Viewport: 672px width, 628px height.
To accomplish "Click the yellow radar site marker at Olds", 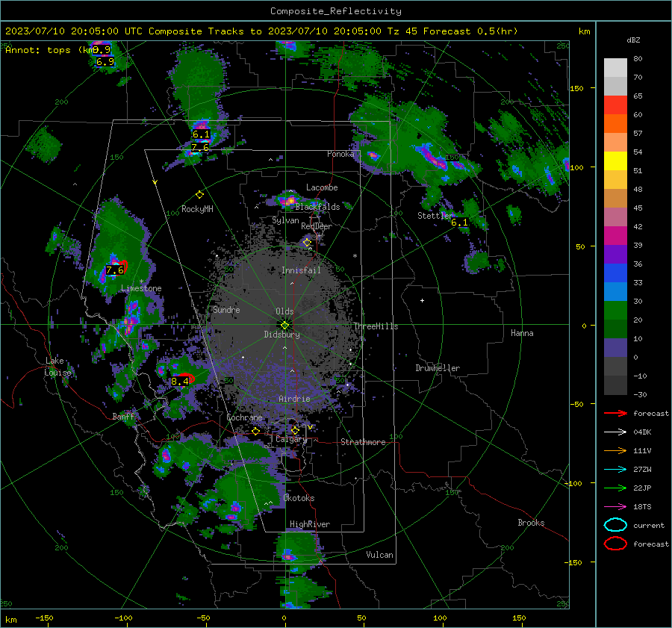I will [x=284, y=326].
